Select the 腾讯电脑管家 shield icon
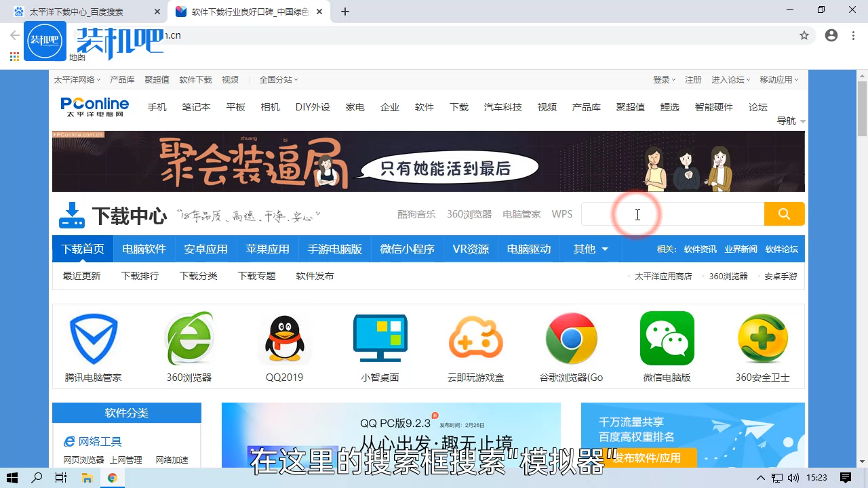This screenshot has width=868, height=488. click(x=93, y=338)
